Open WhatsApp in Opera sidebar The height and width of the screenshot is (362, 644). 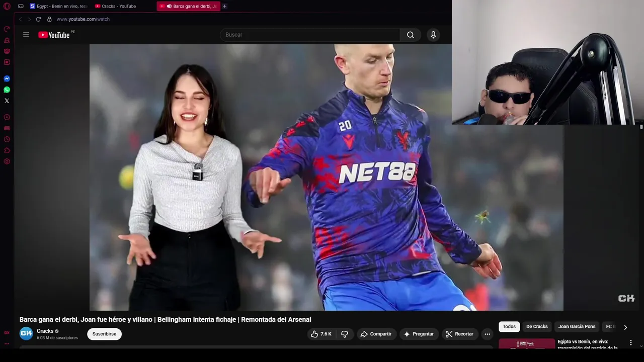click(x=7, y=90)
